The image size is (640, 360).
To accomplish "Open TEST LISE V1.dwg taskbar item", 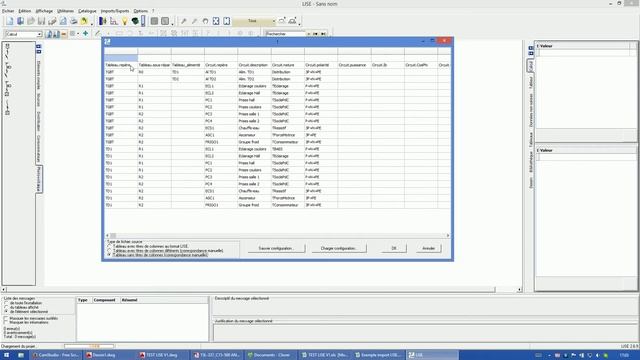I will pyautogui.click(x=161, y=355).
